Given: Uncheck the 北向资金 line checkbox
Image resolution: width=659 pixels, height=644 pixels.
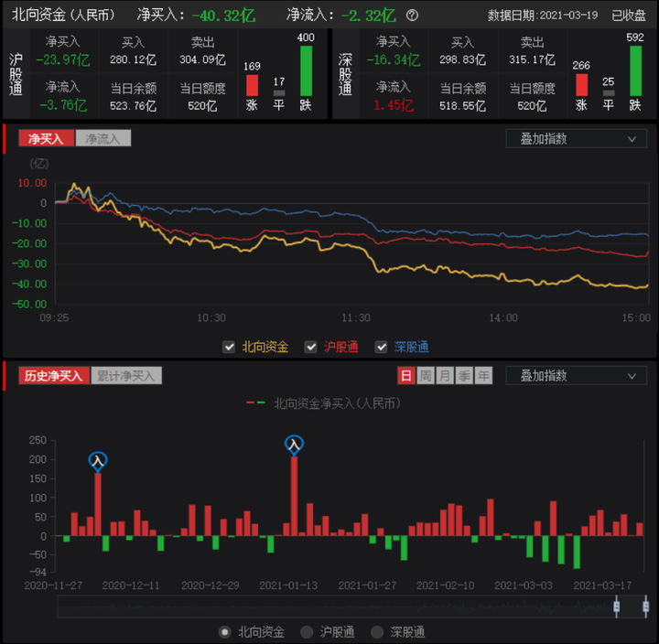Looking at the screenshot, I should coord(229,347).
